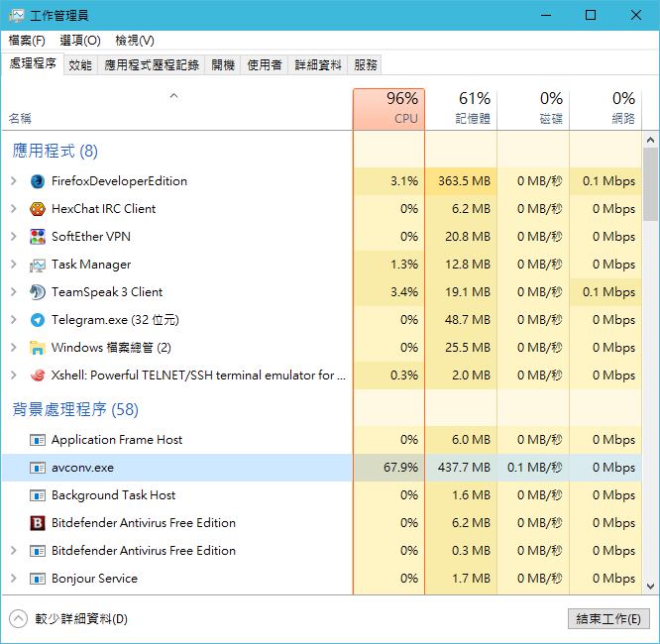The image size is (660, 644).
Task: Select the first Bitdefender Antivirus Free Edition name
Action: click(144, 523)
